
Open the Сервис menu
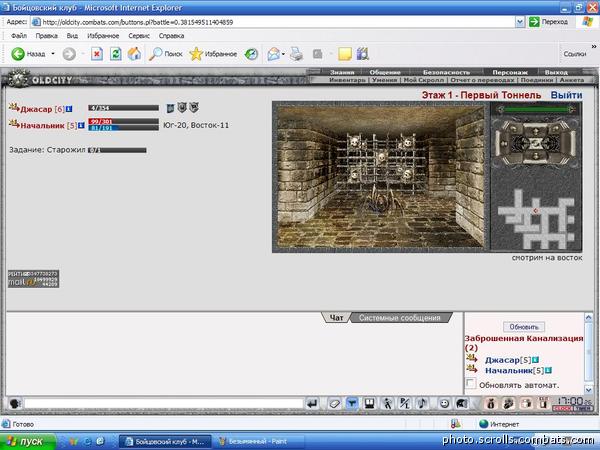(139, 36)
